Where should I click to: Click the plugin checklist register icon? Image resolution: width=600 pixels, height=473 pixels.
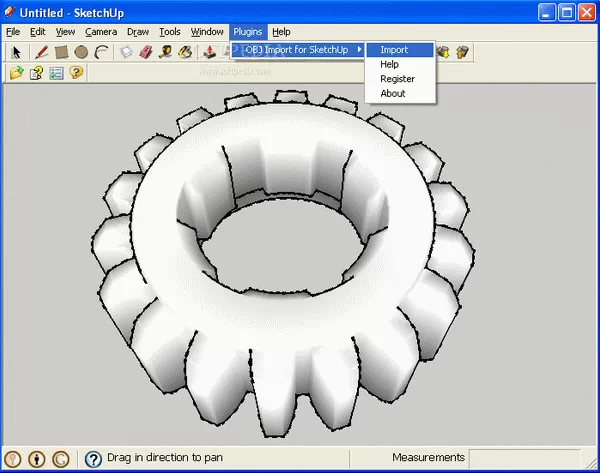click(56, 72)
